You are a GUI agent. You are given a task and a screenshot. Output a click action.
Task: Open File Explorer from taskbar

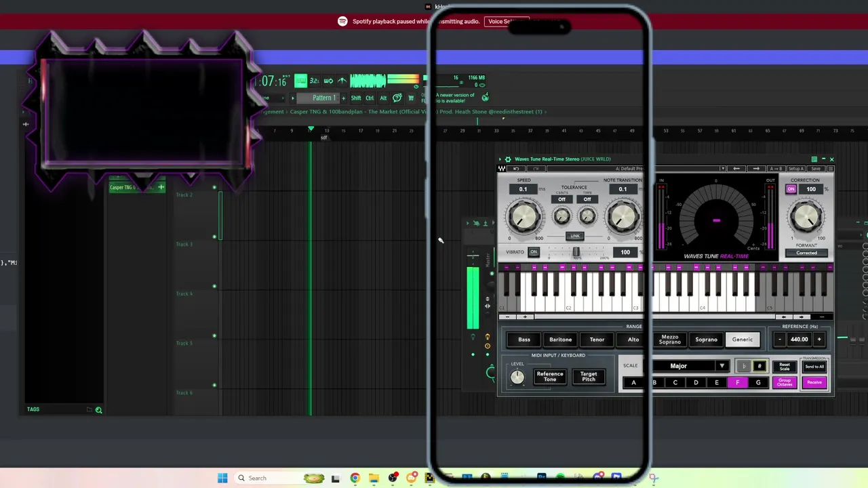374,478
